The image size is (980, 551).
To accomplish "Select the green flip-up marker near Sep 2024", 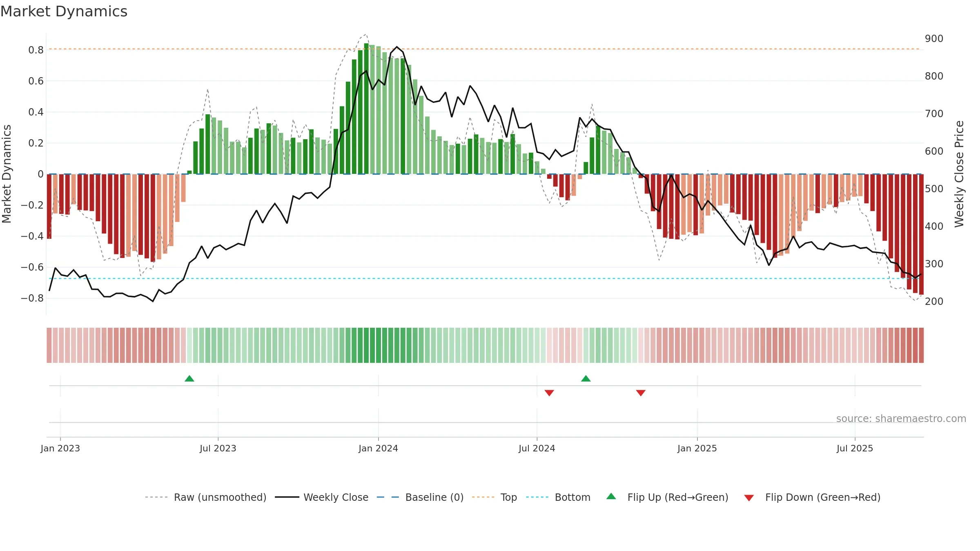I will coord(586,378).
